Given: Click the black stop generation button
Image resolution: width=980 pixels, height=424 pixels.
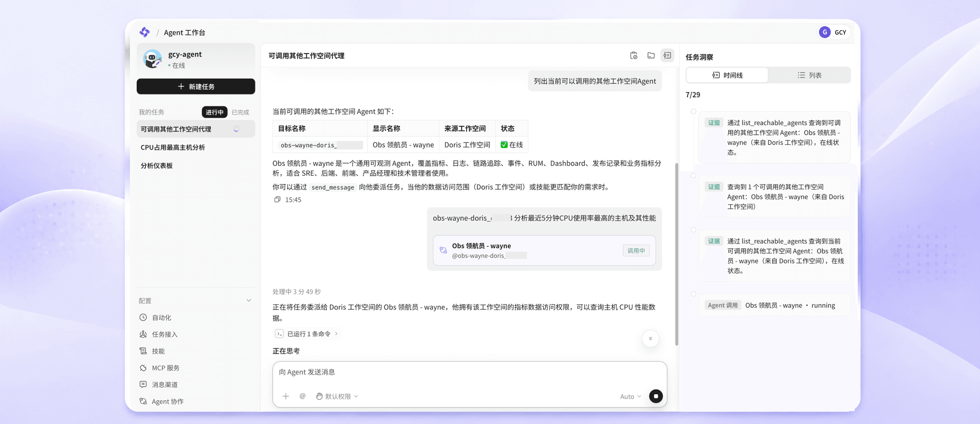Looking at the screenshot, I should (x=656, y=396).
